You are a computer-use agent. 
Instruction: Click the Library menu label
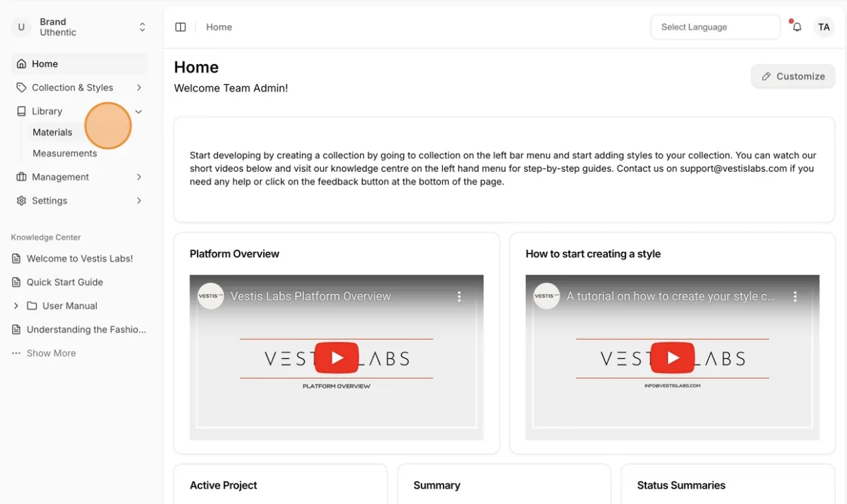(x=47, y=111)
